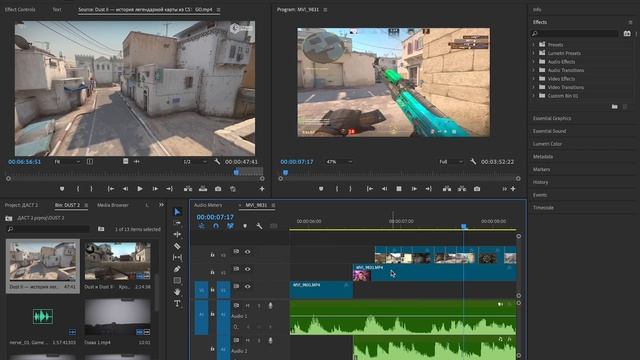The width and height of the screenshot is (640, 360).
Task: Select the Pen tool
Action: (x=177, y=269)
